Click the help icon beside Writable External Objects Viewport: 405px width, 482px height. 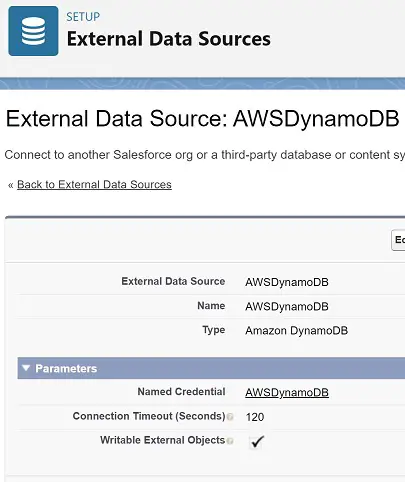(230, 441)
